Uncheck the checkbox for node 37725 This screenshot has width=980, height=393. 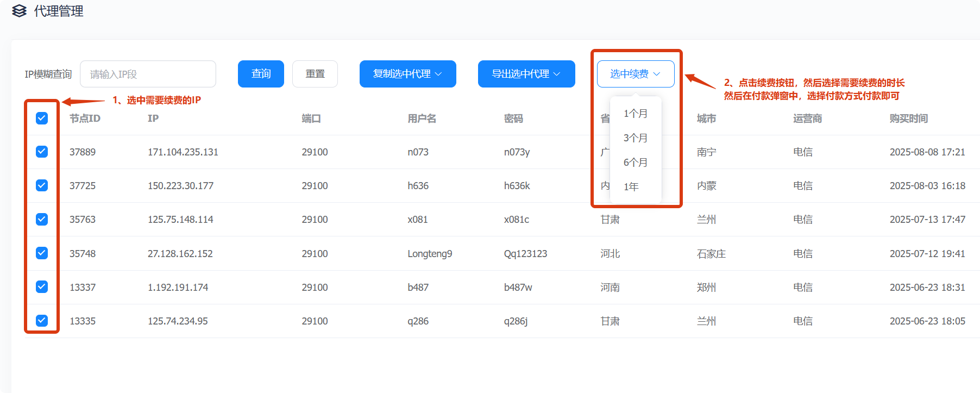(x=42, y=185)
